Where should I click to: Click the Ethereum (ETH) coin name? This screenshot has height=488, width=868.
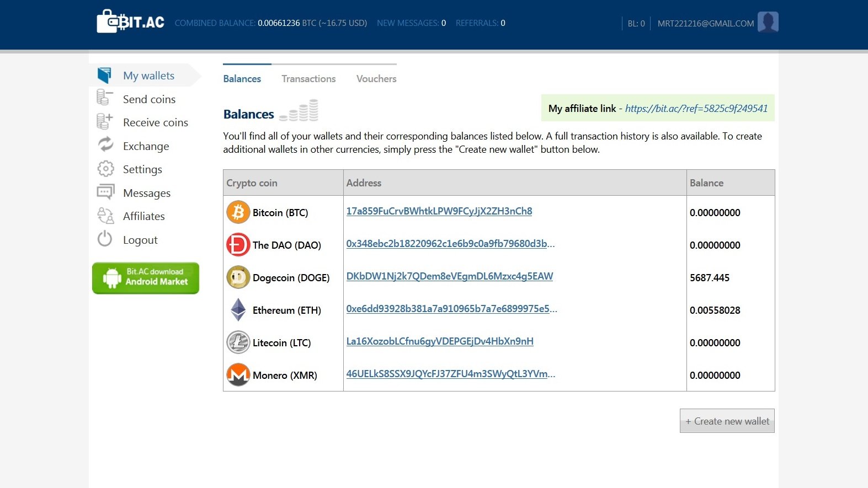tap(287, 310)
